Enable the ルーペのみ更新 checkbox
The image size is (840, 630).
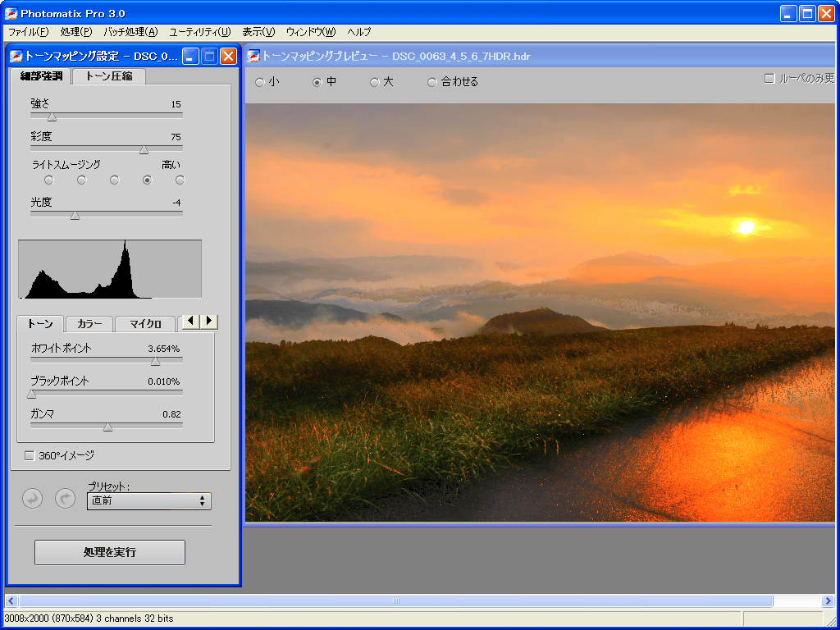coord(769,79)
